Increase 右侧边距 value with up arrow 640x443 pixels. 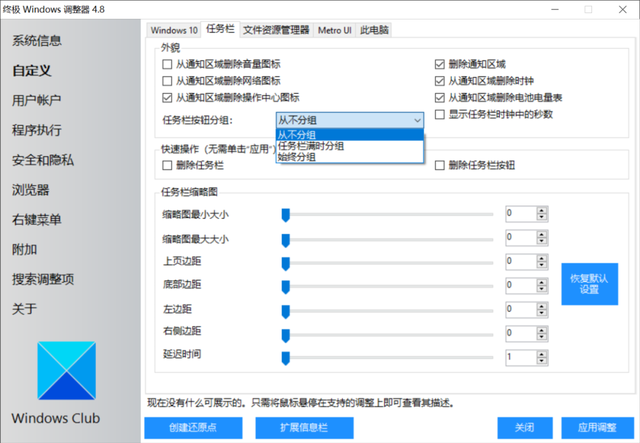542,330
